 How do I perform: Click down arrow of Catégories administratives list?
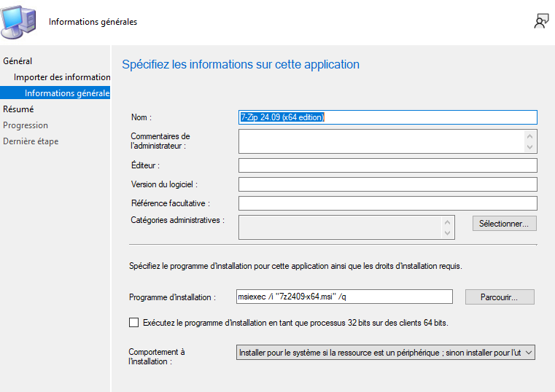(x=448, y=233)
